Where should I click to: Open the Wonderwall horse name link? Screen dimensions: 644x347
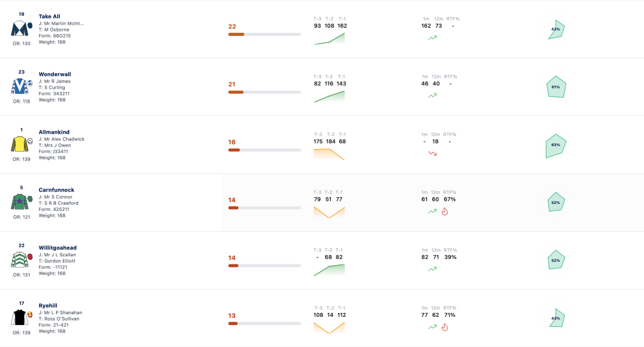point(55,74)
